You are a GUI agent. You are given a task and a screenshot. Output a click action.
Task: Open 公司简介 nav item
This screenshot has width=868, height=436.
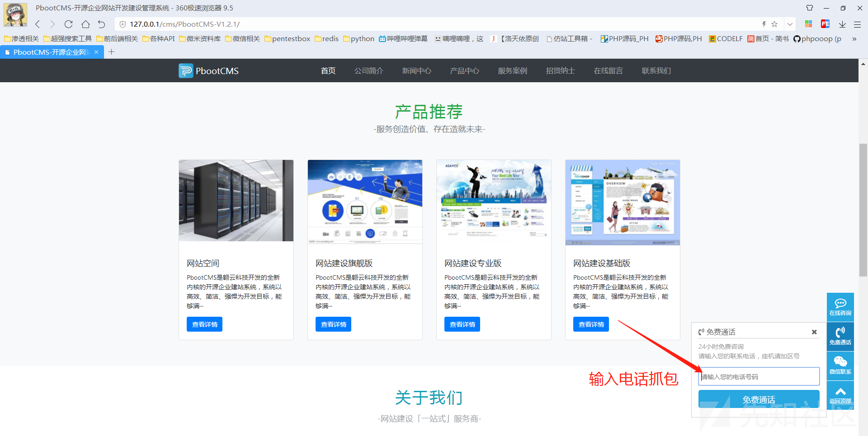369,71
